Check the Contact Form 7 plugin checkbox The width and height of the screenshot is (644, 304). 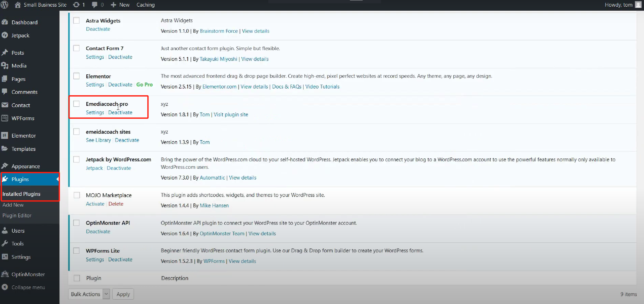pyautogui.click(x=76, y=48)
